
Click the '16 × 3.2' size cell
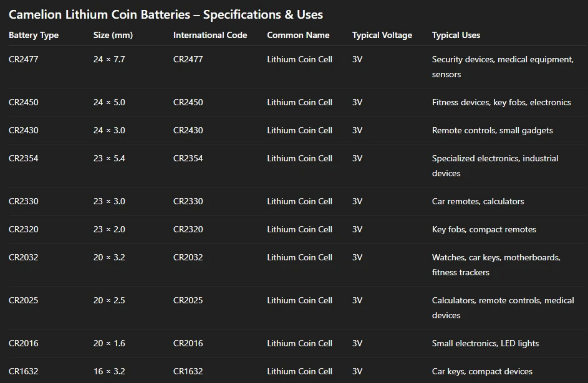coord(109,371)
